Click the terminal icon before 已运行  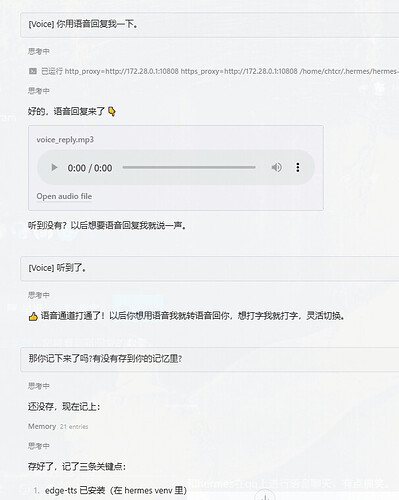pos(33,71)
